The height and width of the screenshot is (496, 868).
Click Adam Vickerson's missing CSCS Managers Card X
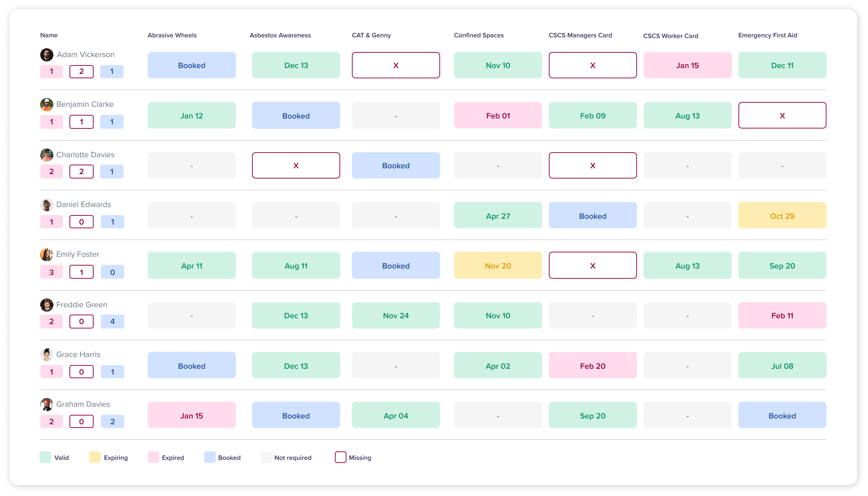pos(593,65)
